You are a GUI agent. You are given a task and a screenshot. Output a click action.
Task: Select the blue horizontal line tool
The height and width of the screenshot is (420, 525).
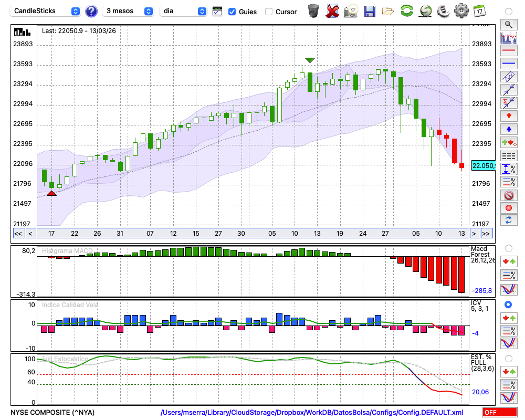(x=509, y=64)
